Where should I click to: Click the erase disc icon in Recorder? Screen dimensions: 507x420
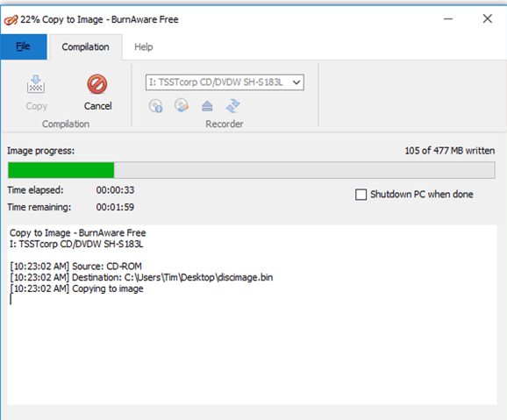tap(182, 105)
